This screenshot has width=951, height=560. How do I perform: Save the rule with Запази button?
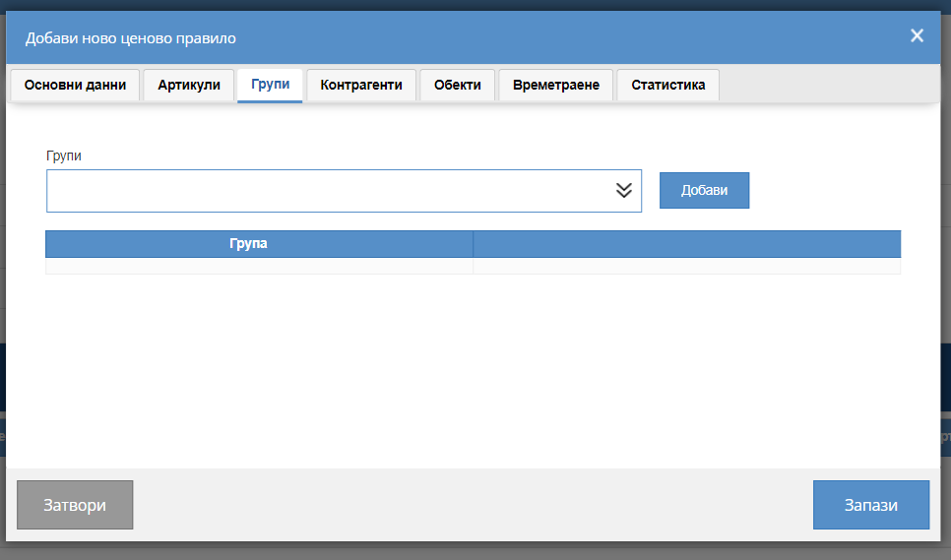[871, 505]
